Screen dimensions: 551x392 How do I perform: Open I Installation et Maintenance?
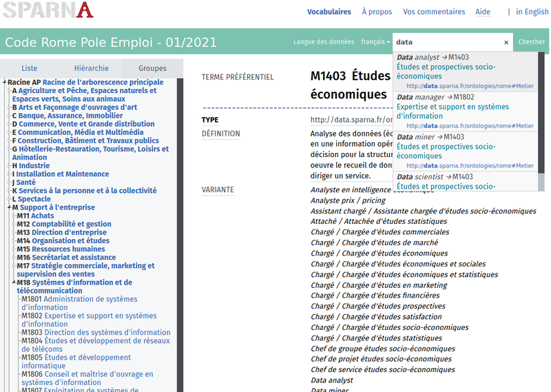pos(61,174)
